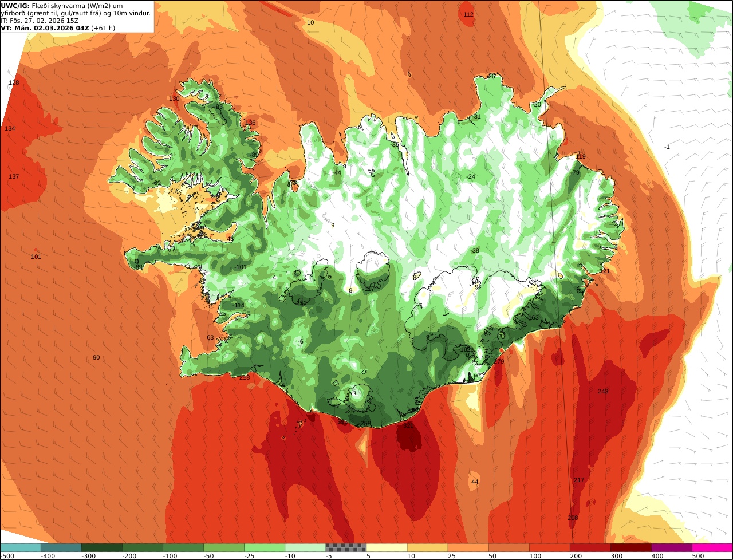Click the legend swatch between 10 and 25

pos(427,547)
